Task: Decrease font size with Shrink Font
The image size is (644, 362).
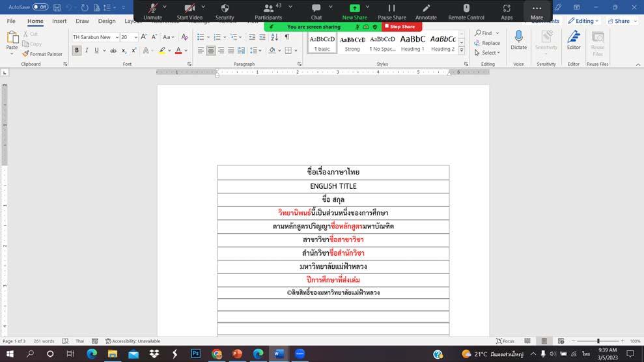Action: [154, 37]
